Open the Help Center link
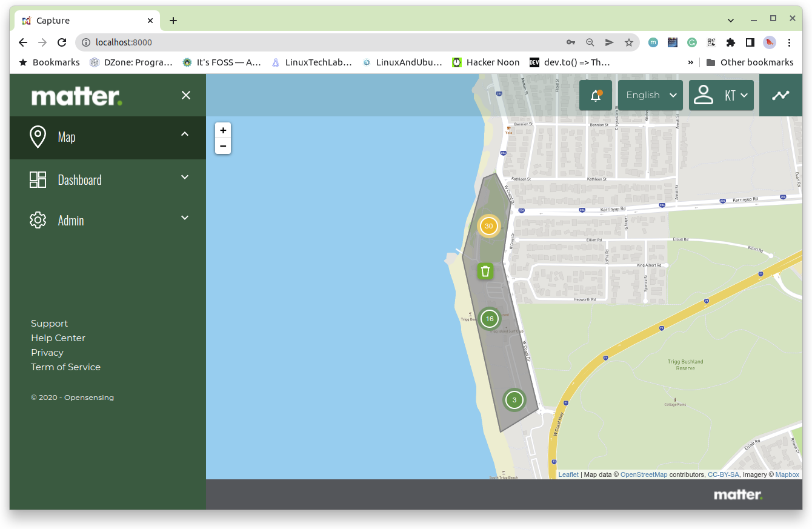 tap(58, 338)
